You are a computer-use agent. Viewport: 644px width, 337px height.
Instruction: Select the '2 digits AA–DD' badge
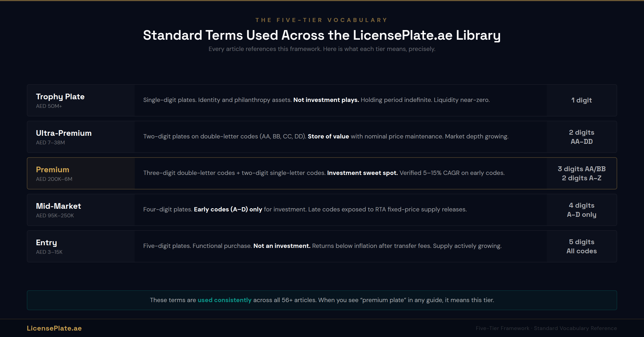pyautogui.click(x=581, y=137)
